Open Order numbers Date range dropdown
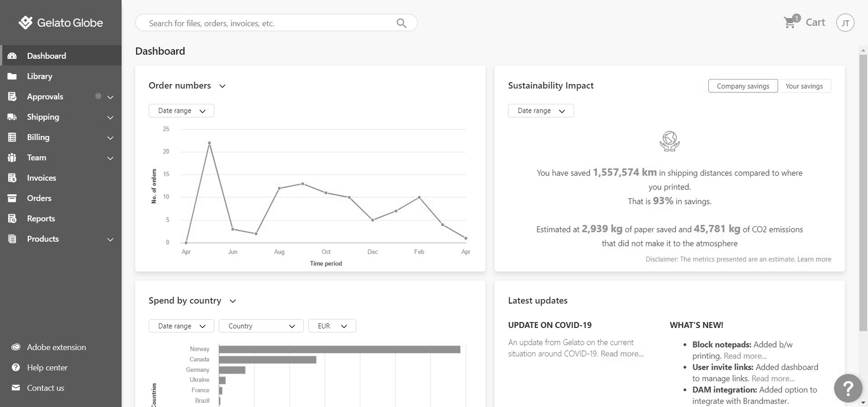This screenshot has width=868, height=407. coord(181,111)
